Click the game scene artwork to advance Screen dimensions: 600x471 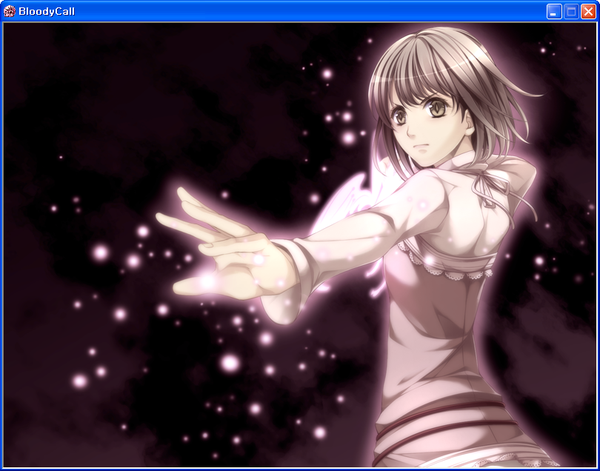click(300, 245)
